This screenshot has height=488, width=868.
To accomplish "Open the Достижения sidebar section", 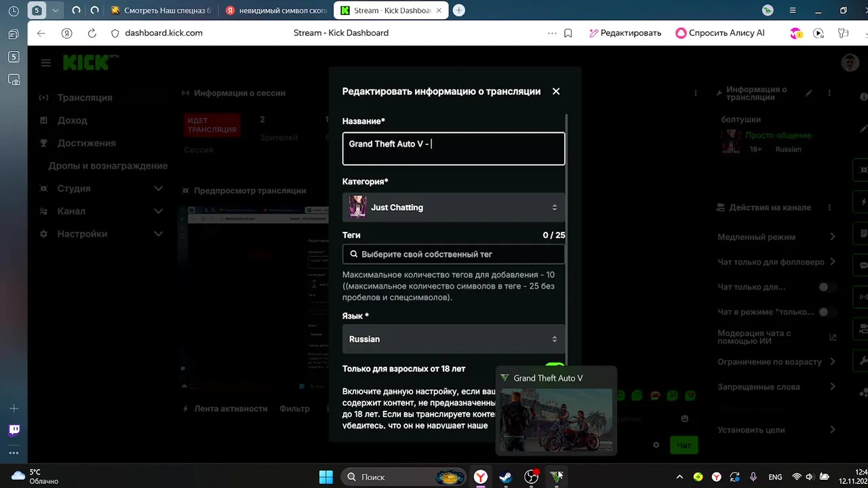I will tap(86, 143).
